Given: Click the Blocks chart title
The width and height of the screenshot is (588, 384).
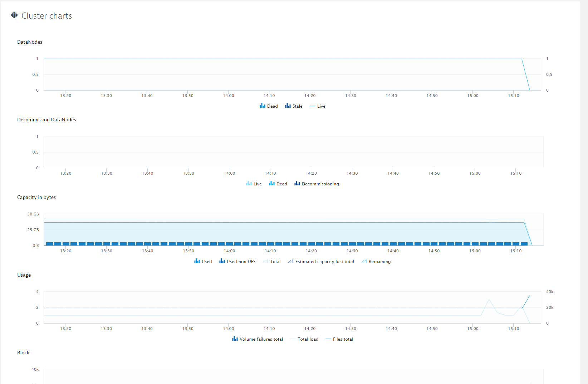Looking at the screenshot, I should (x=24, y=353).
